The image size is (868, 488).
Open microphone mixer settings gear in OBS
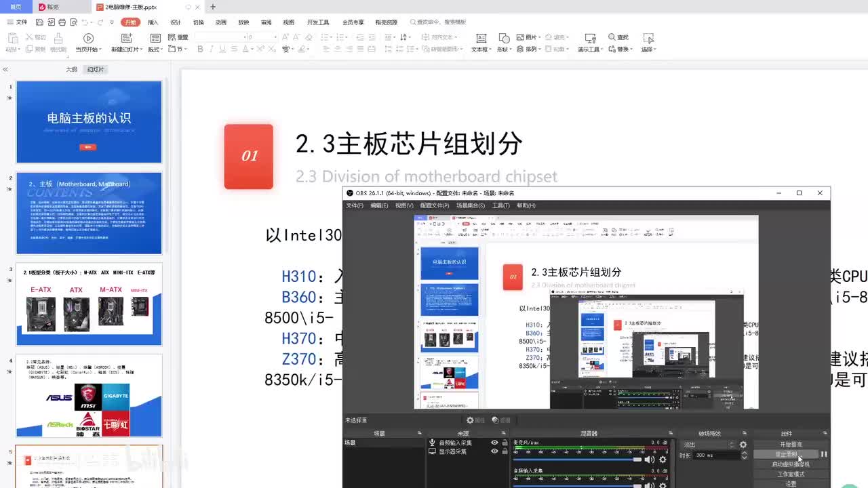pos(663,460)
